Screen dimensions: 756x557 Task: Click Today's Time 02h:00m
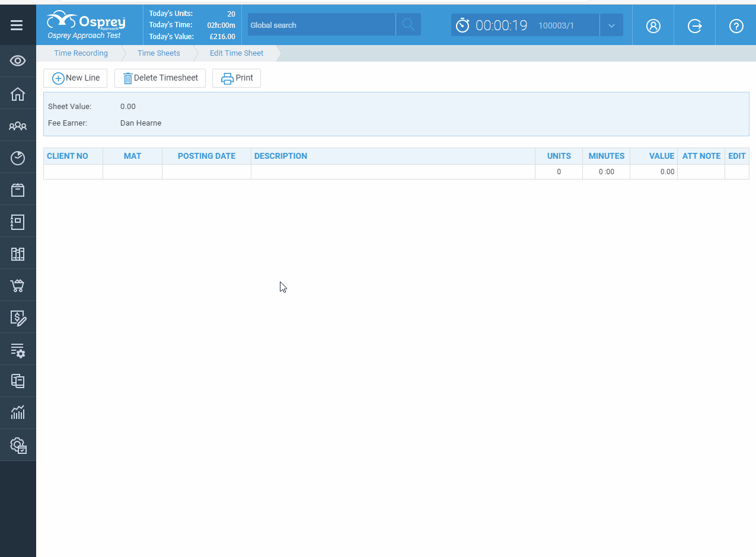pos(221,25)
